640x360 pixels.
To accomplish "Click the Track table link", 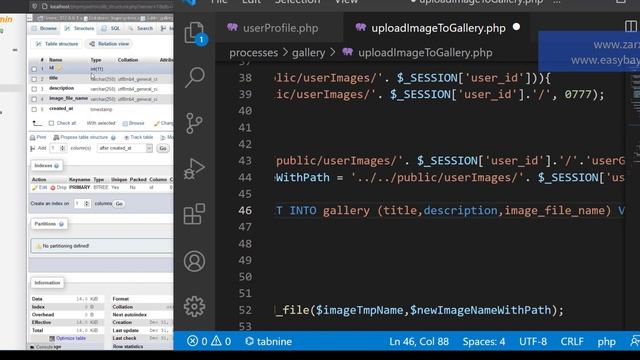I will pos(139,138).
